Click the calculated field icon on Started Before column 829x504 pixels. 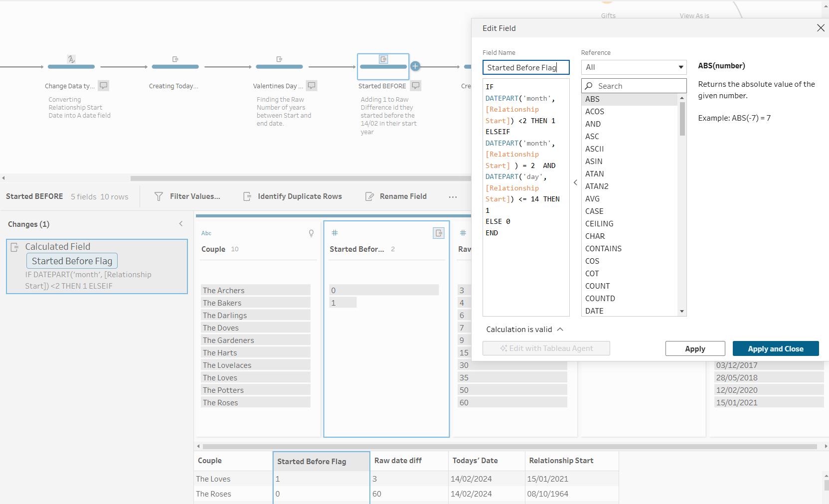pos(438,233)
